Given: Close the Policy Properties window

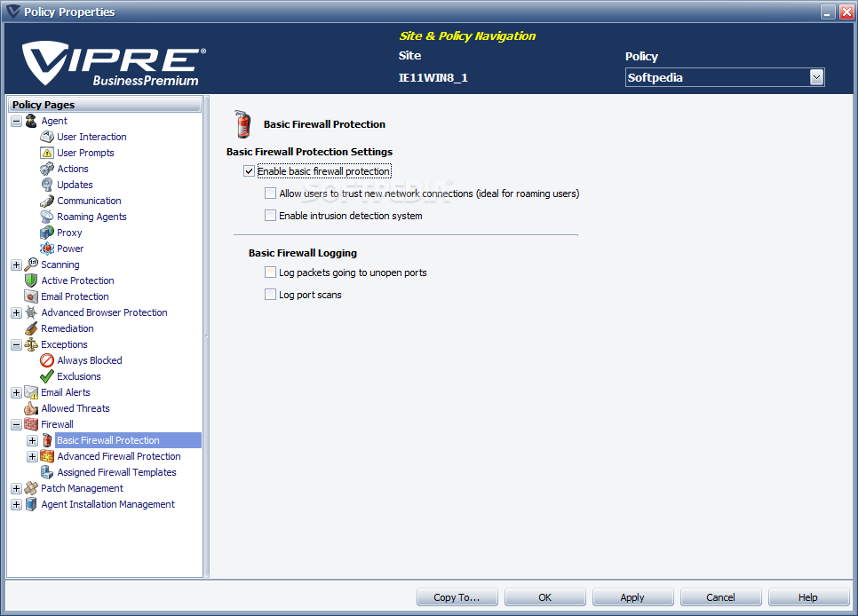Looking at the screenshot, I should coord(846,12).
